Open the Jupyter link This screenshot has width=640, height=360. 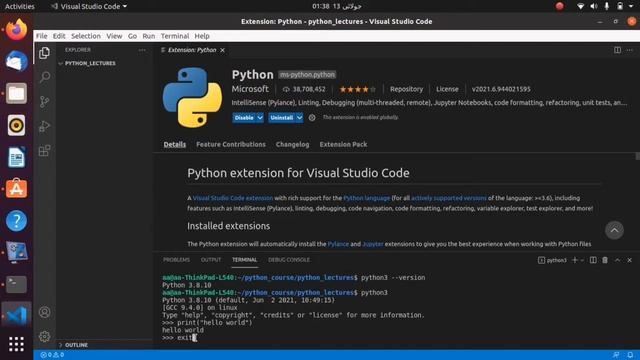pos(373,244)
